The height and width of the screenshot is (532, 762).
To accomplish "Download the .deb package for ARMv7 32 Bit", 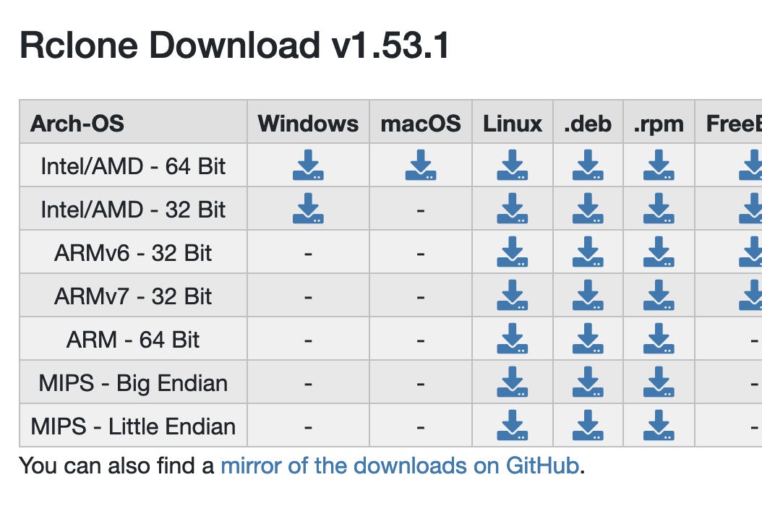I will (x=588, y=296).
